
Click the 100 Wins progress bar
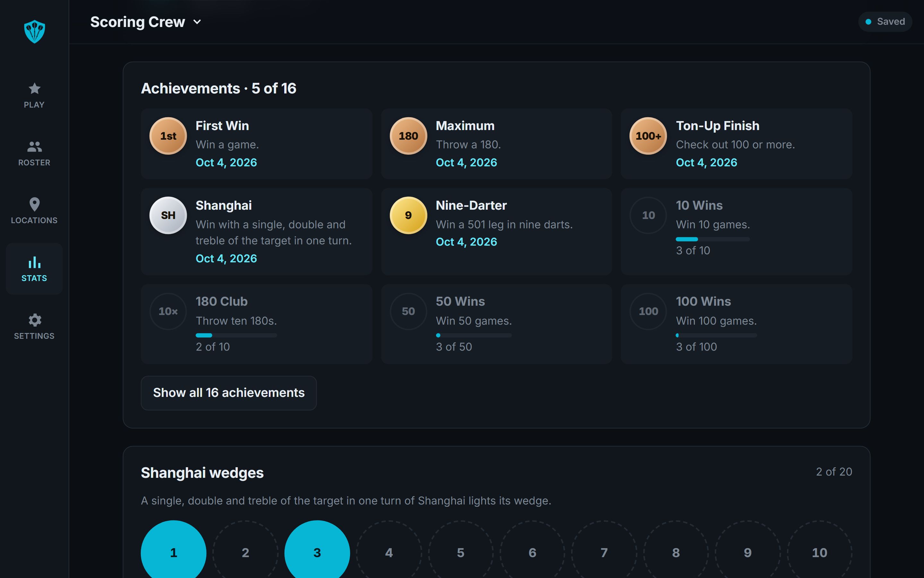716,335
